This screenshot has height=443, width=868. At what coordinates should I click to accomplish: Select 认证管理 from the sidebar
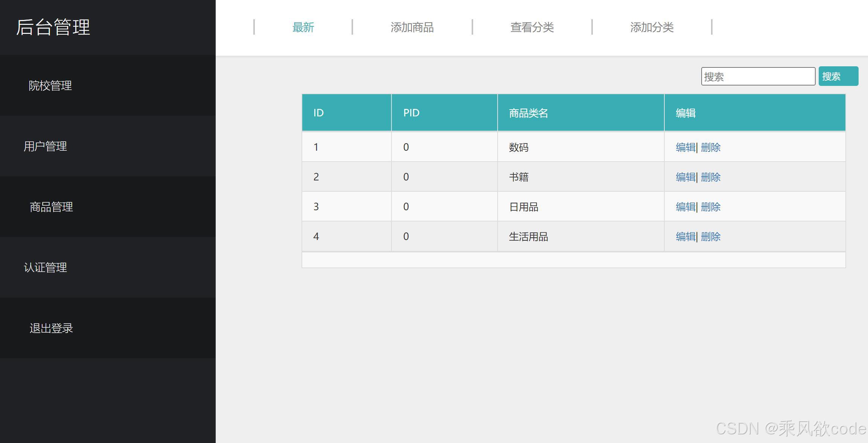point(45,267)
